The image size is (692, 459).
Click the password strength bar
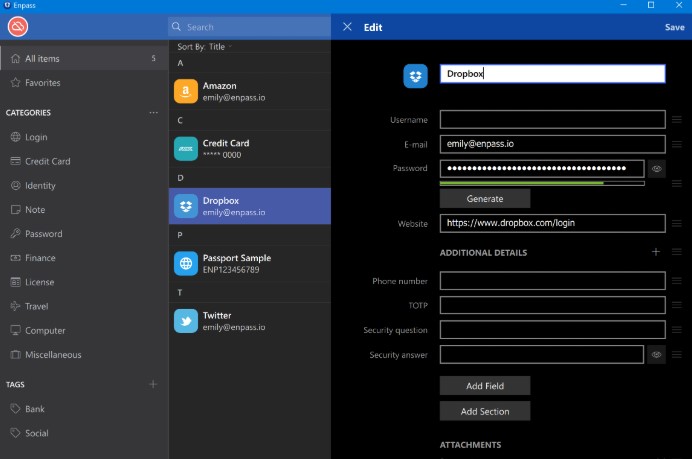[x=542, y=183]
